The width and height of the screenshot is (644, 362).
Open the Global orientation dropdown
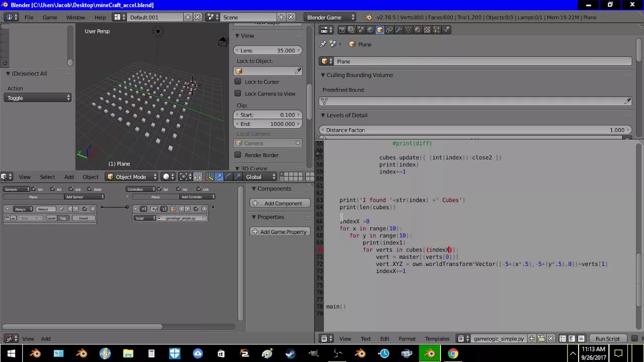[x=261, y=177]
